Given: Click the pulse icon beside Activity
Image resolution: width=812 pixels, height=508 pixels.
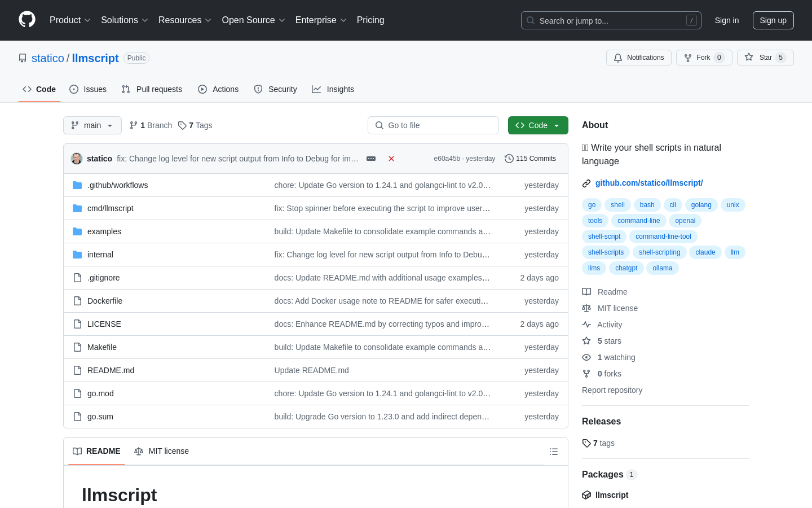Looking at the screenshot, I should [x=586, y=325].
